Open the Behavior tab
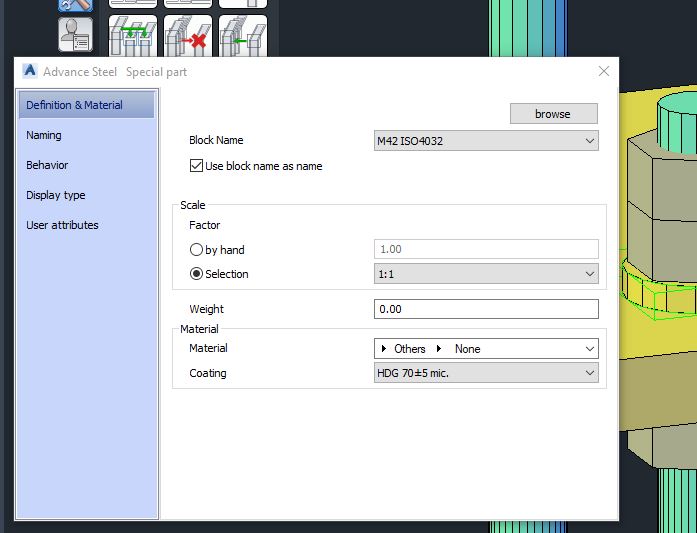This screenshot has width=697, height=533. (x=87, y=165)
